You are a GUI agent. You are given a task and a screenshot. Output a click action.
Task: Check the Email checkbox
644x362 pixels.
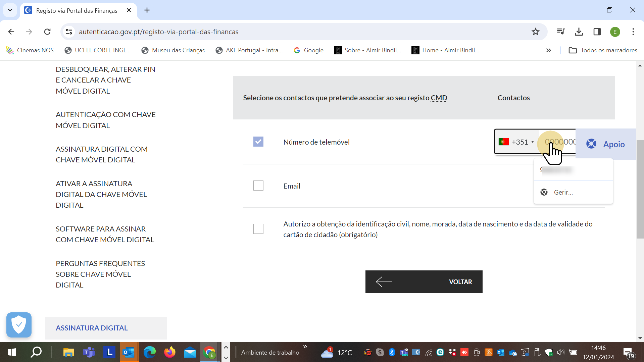(258, 186)
